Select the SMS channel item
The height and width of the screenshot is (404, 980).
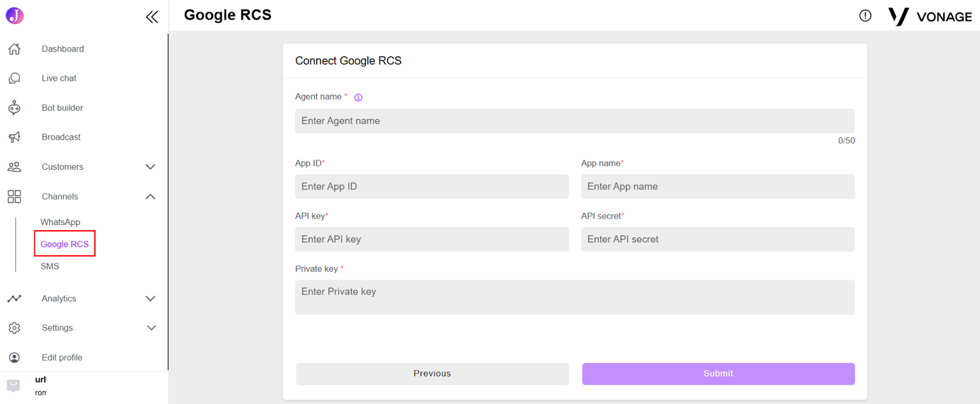click(x=50, y=266)
